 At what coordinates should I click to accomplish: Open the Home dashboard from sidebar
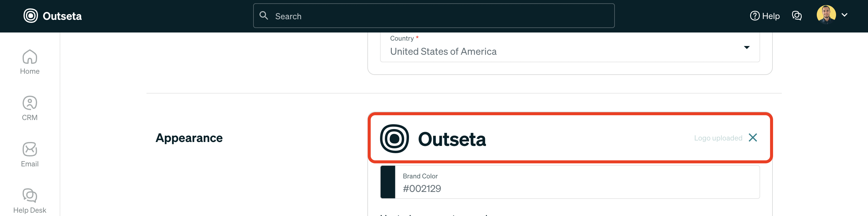pyautogui.click(x=30, y=62)
